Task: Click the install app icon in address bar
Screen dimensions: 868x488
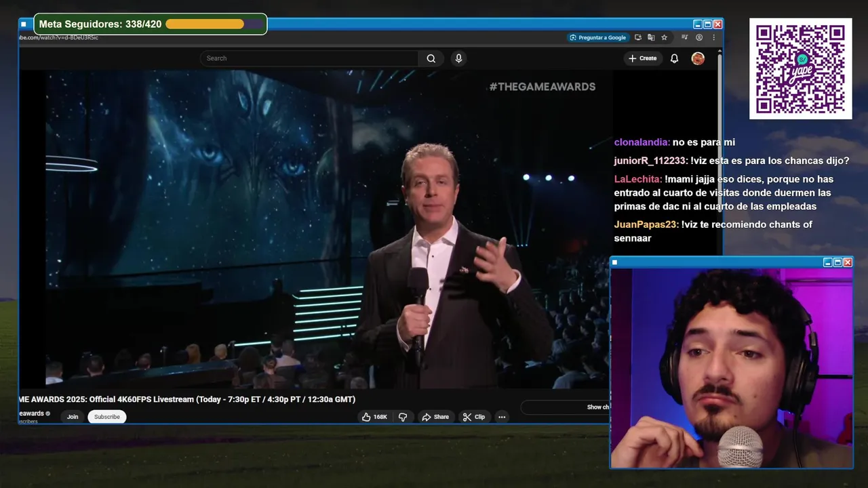Action: click(x=637, y=37)
